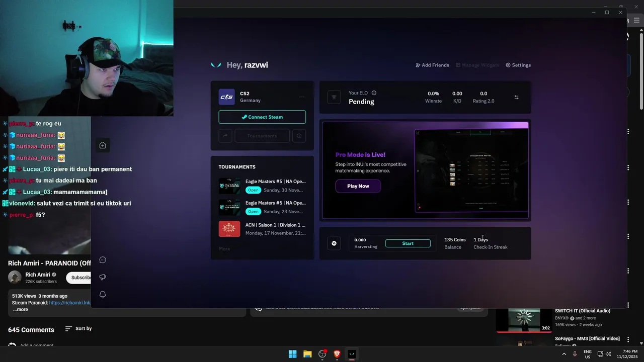Expand YouTube description with ...more
The height and width of the screenshot is (362, 644).
pos(21,310)
